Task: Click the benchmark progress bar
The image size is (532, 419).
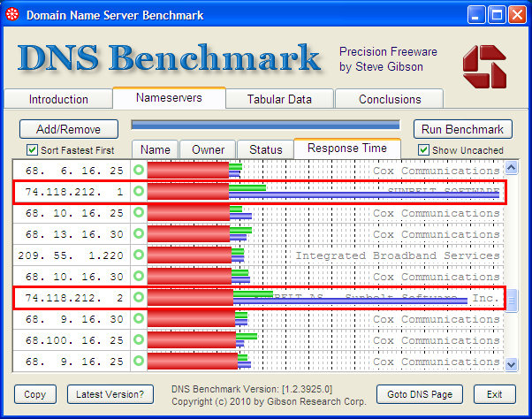Action: point(265,126)
